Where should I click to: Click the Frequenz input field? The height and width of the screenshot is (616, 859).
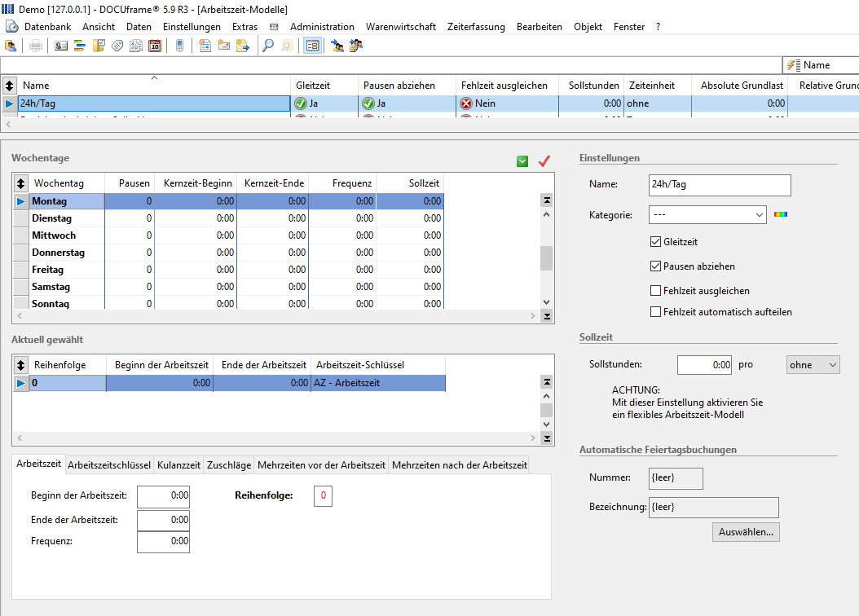pos(163,542)
